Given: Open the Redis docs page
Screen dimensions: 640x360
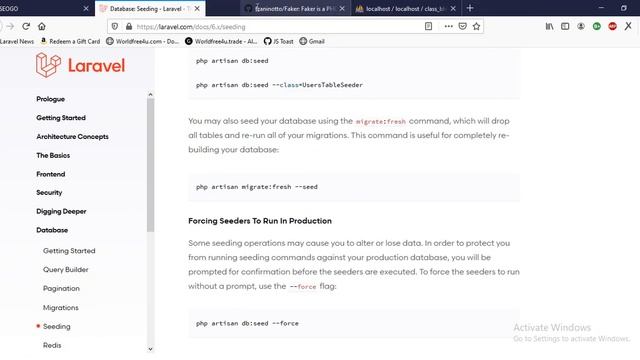Looking at the screenshot, I should point(52,345).
